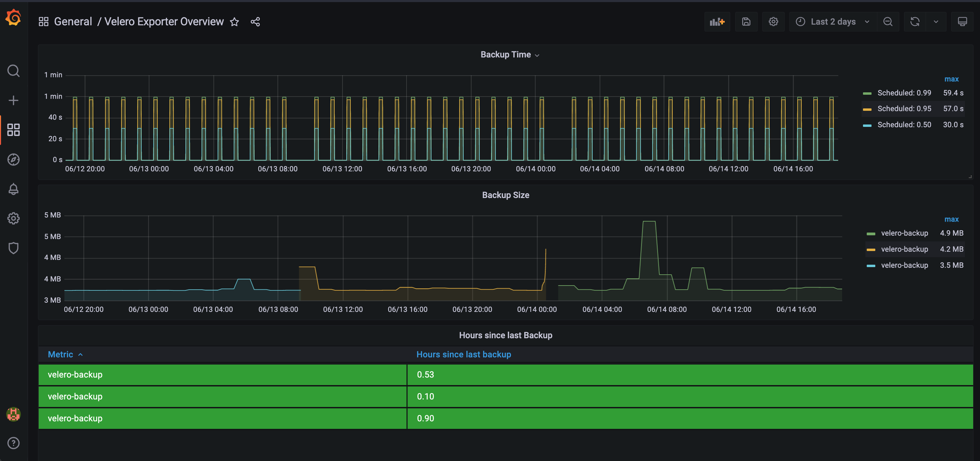Toggle Scheduled: 0.99 series in legend
980x461 pixels.
click(904, 93)
